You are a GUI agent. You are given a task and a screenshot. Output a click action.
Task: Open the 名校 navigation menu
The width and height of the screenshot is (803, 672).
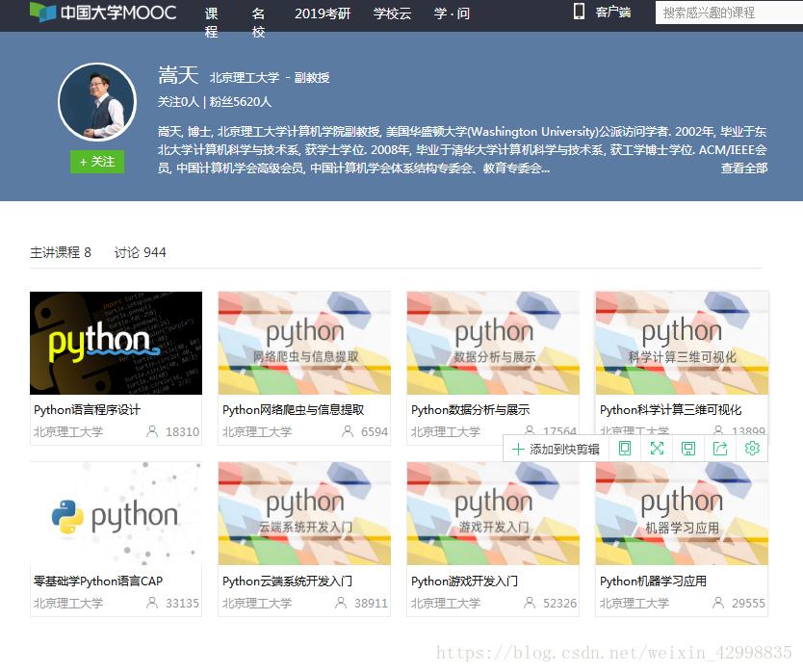pyautogui.click(x=259, y=22)
